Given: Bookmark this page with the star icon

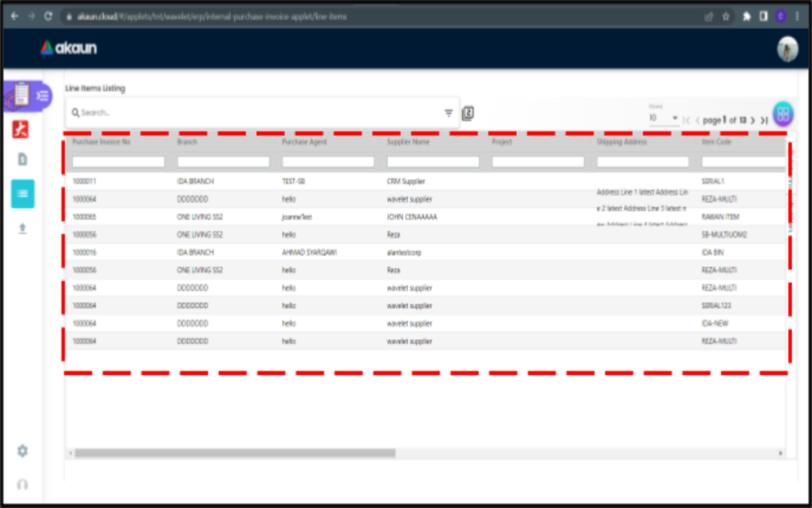Looking at the screenshot, I should click(x=726, y=17).
